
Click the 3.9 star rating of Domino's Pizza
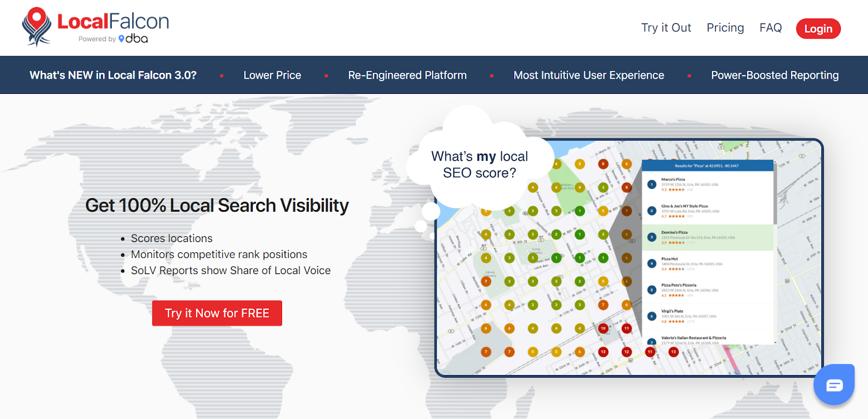[x=673, y=243]
